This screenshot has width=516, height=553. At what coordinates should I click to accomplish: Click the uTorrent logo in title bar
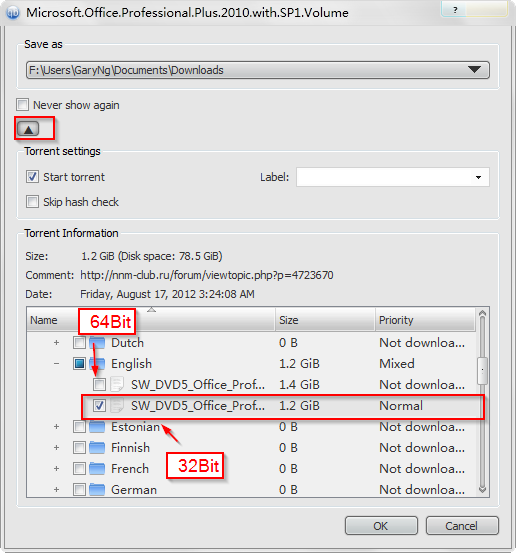point(13,13)
